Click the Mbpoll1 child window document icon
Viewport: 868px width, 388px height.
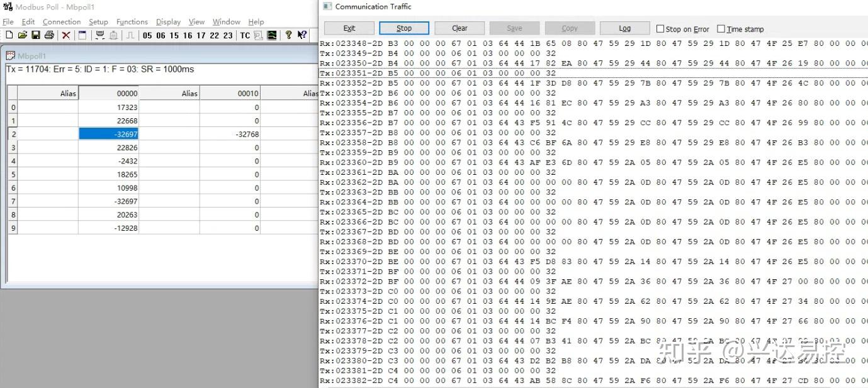pyautogui.click(x=10, y=55)
